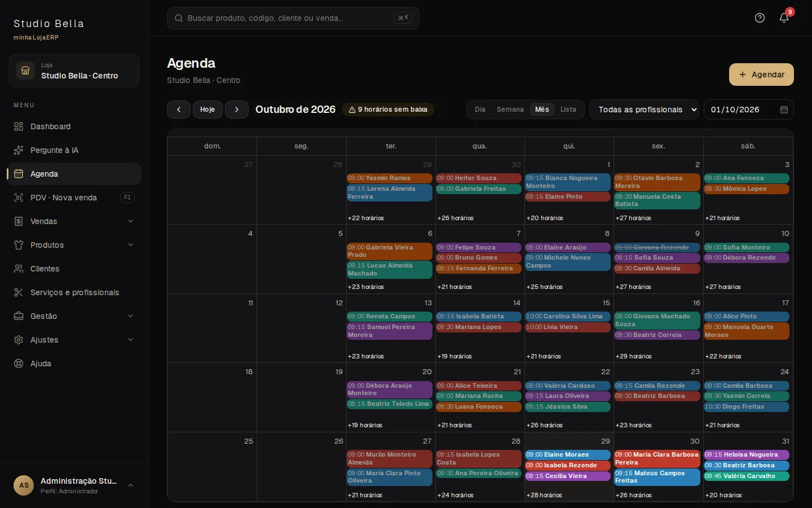Switch to Lista view

[568, 110]
